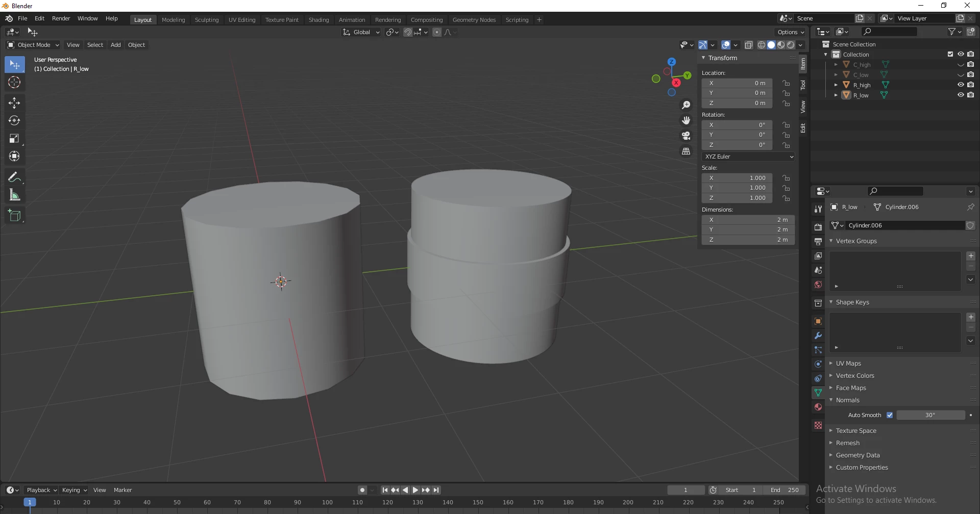Choose the Add Cube tool
980x514 pixels.
[14, 216]
